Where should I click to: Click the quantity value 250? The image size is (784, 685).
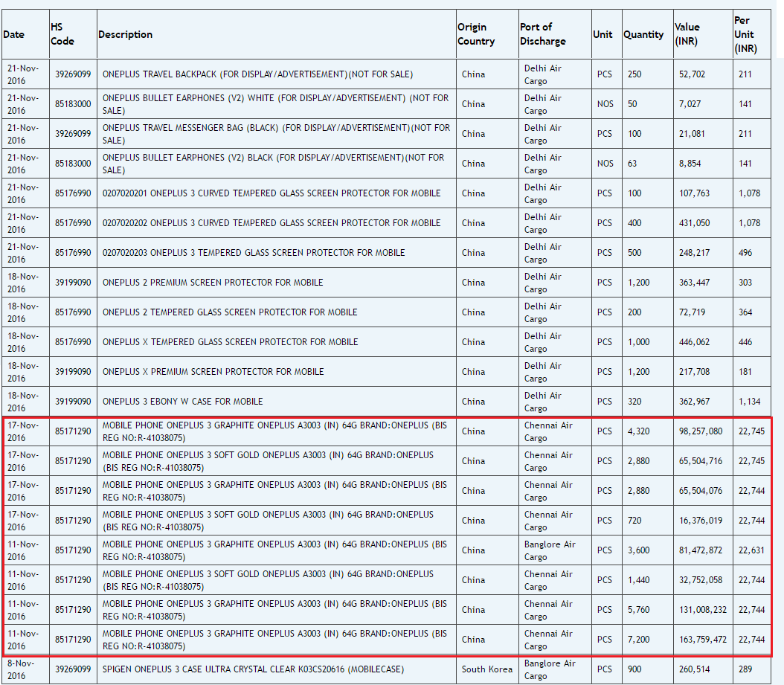pos(634,74)
